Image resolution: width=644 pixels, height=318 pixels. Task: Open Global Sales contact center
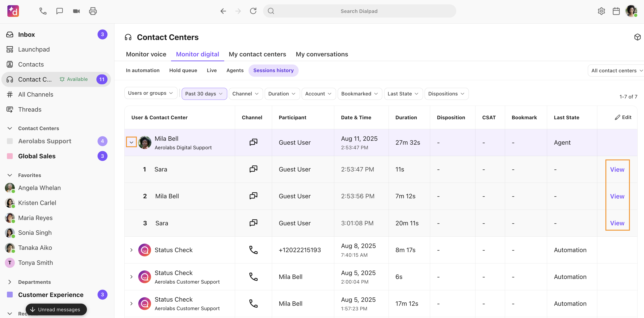[x=56, y=156]
